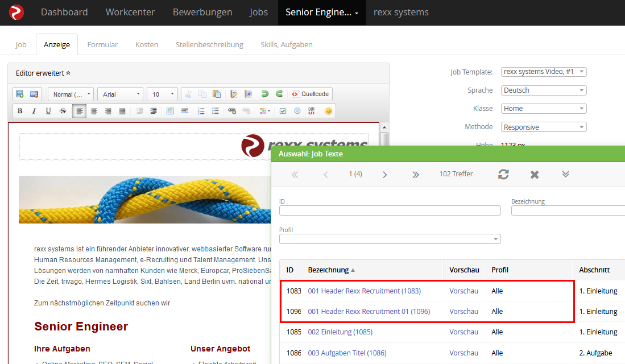Click the Paste clipboard icon
The width and height of the screenshot is (625, 364).
pyautogui.click(x=217, y=94)
